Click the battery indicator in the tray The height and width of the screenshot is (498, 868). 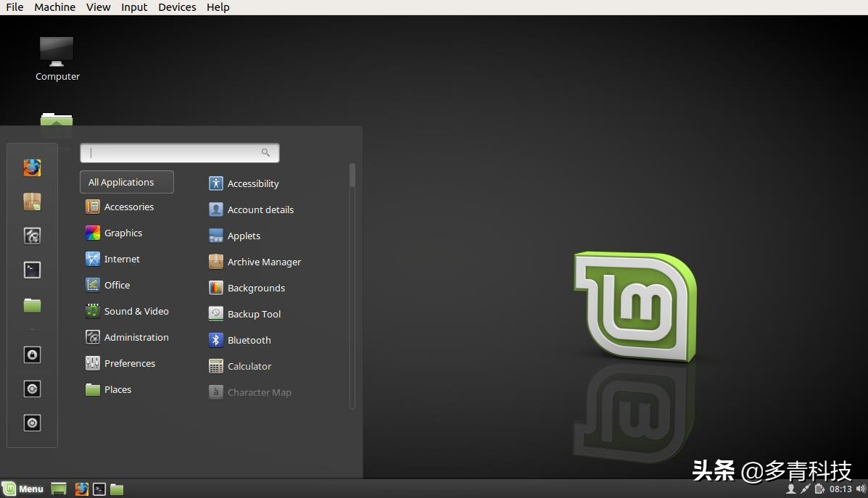click(x=818, y=489)
